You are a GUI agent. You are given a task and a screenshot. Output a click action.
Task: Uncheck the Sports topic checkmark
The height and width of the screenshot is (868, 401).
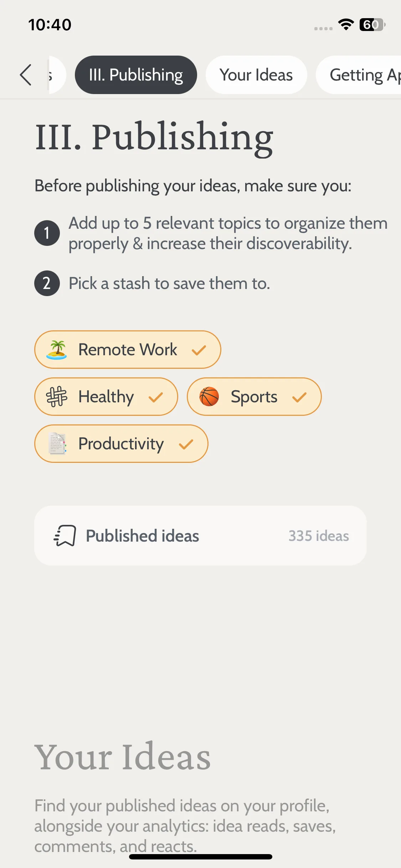point(299,397)
